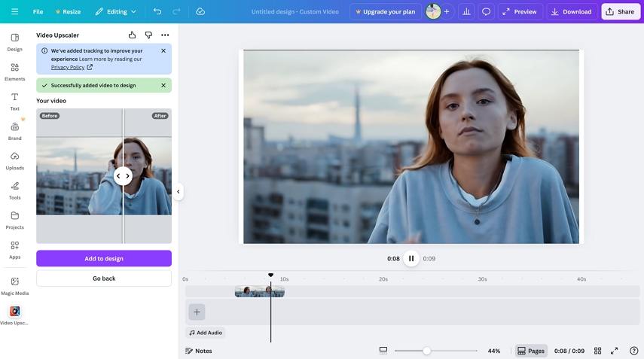Open the Uploads sidebar panel

(15, 161)
